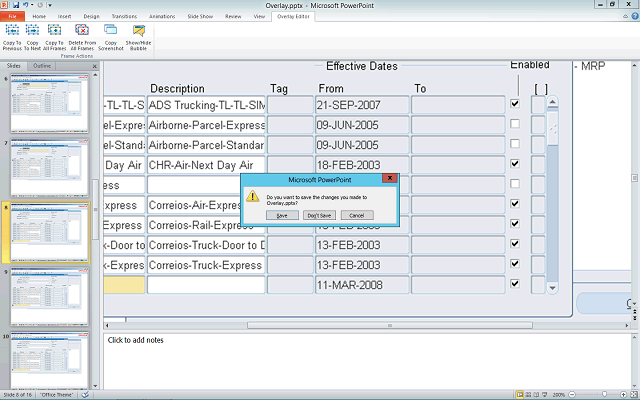Viewport: 640px width, 400px height.
Task: Open the Animations ribbon tab
Action: (161, 17)
